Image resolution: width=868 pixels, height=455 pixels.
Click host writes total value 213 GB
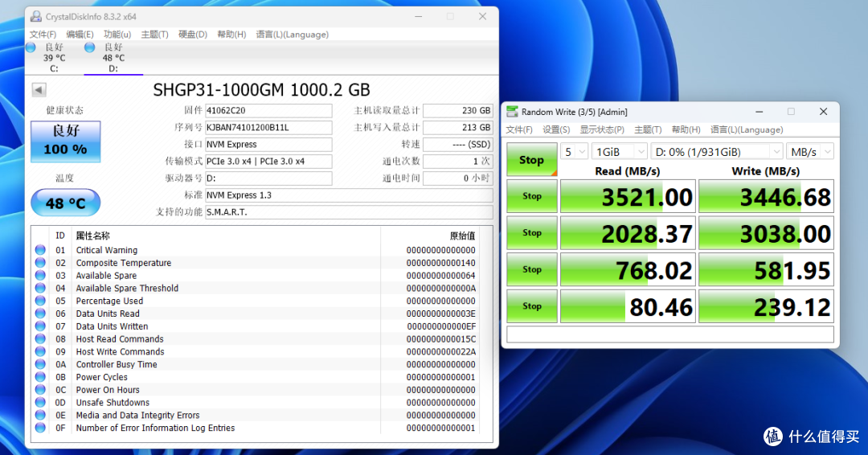click(x=457, y=127)
